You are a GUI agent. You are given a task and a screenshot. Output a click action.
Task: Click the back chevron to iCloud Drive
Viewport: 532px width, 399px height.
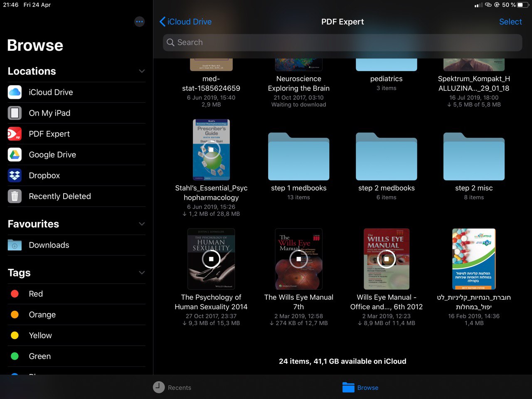163,22
